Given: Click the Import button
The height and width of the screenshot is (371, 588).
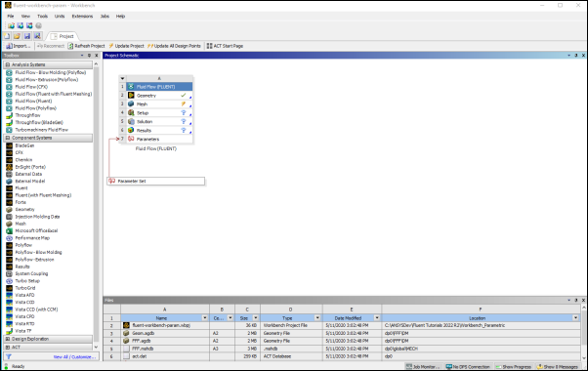Looking at the screenshot, I should tap(18, 46).
